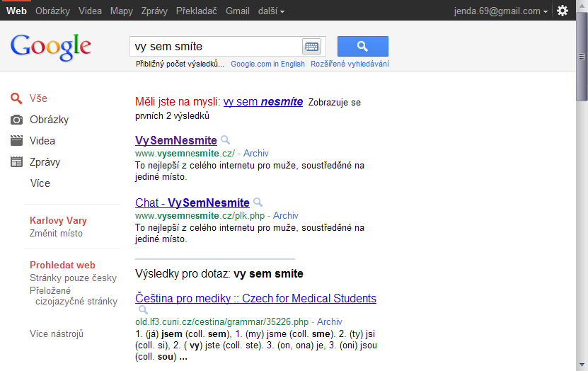The width and height of the screenshot is (588, 371).
Task: Click the newspaper icon beside Zprávy
Action: coord(16,162)
